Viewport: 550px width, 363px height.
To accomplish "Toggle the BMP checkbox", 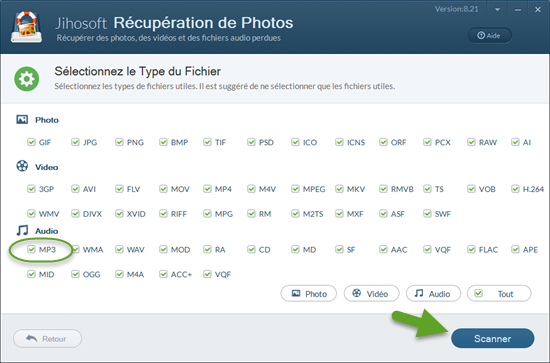I will (x=163, y=142).
